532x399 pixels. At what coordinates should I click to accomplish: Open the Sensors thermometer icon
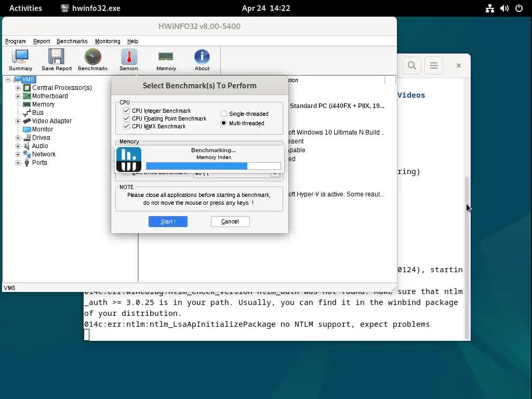coord(129,57)
